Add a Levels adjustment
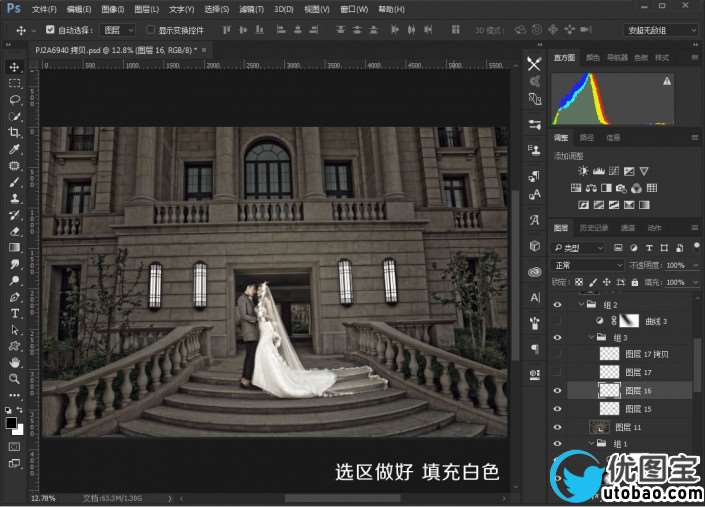Image resolution: width=705 pixels, height=507 pixels. [598, 171]
